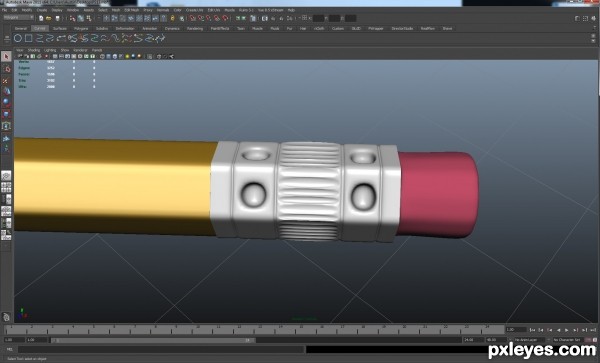Switch to the Surfaces shelf tab
The height and width of the screenshot is (363, 600).
60,28
